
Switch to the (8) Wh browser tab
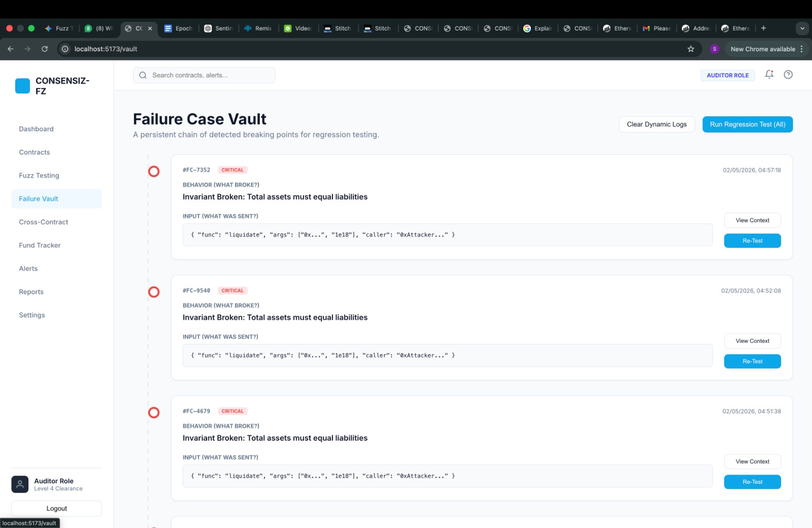(98, 28)
